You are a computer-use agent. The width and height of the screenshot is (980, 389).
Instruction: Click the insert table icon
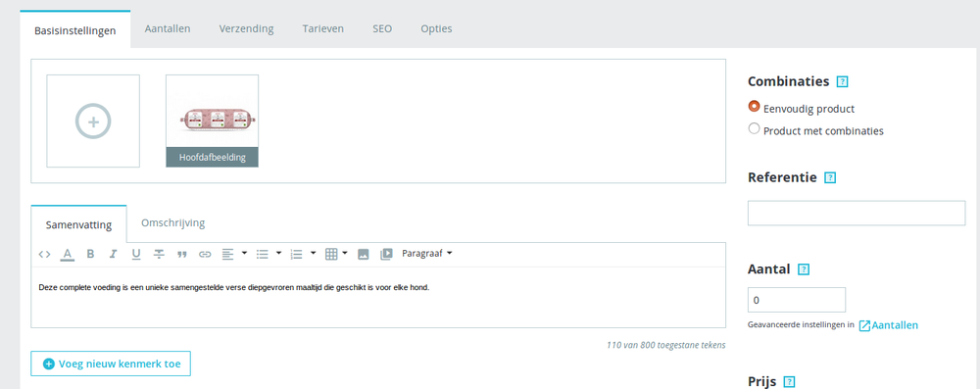(x=331, y=254)
